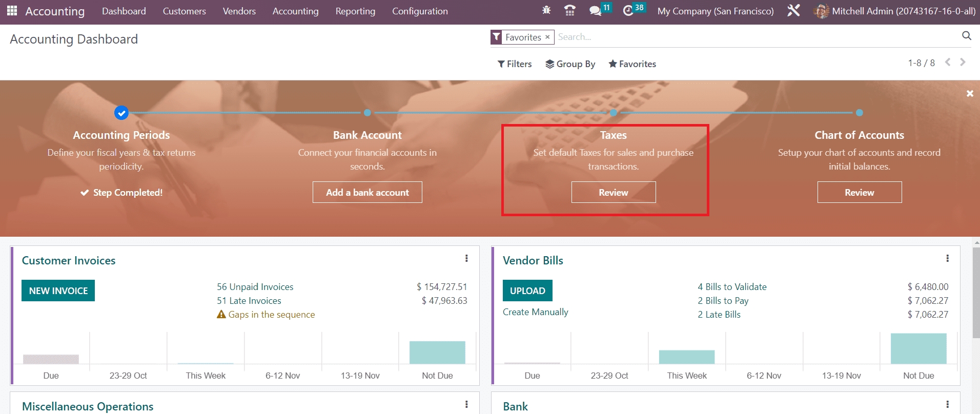Open the Configuration menu
Screen dimensions: 980x414
420,11
